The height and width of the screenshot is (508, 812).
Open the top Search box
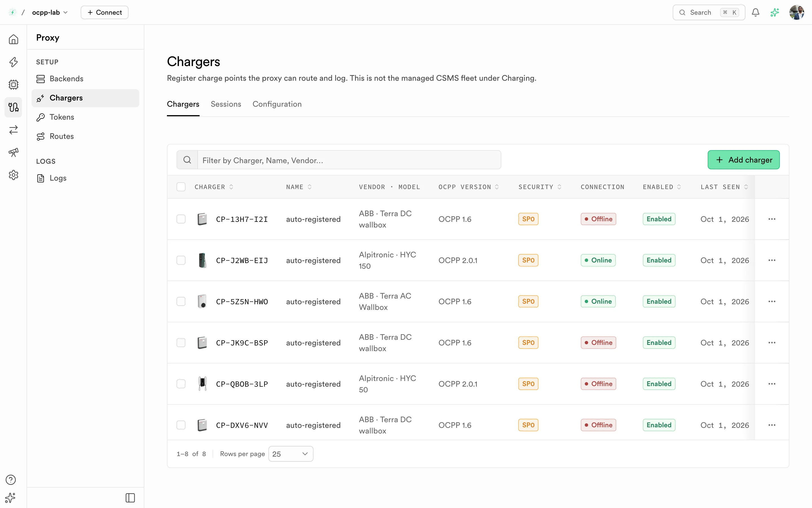click(x=709, y=12)
